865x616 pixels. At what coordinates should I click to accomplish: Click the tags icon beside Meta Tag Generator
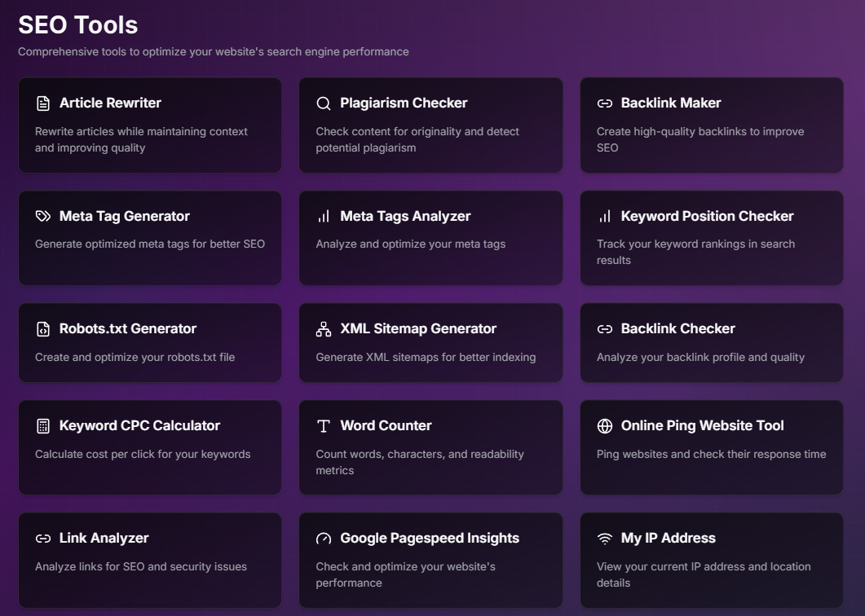coord(43,216)
